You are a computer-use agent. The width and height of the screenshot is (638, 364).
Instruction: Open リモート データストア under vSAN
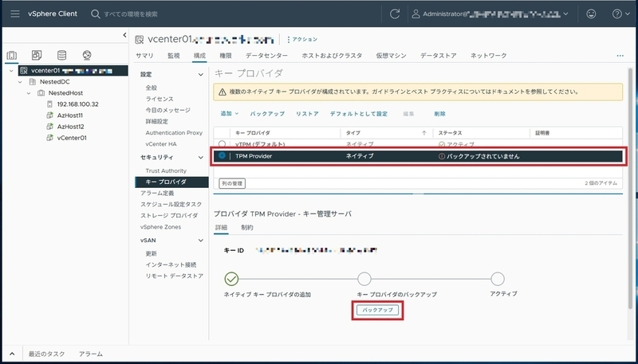[x=174, y=276]
